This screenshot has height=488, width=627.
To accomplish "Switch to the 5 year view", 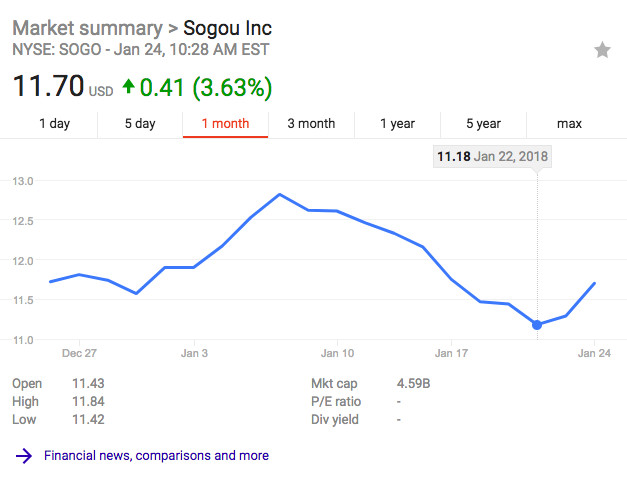I will pos(483,124).
